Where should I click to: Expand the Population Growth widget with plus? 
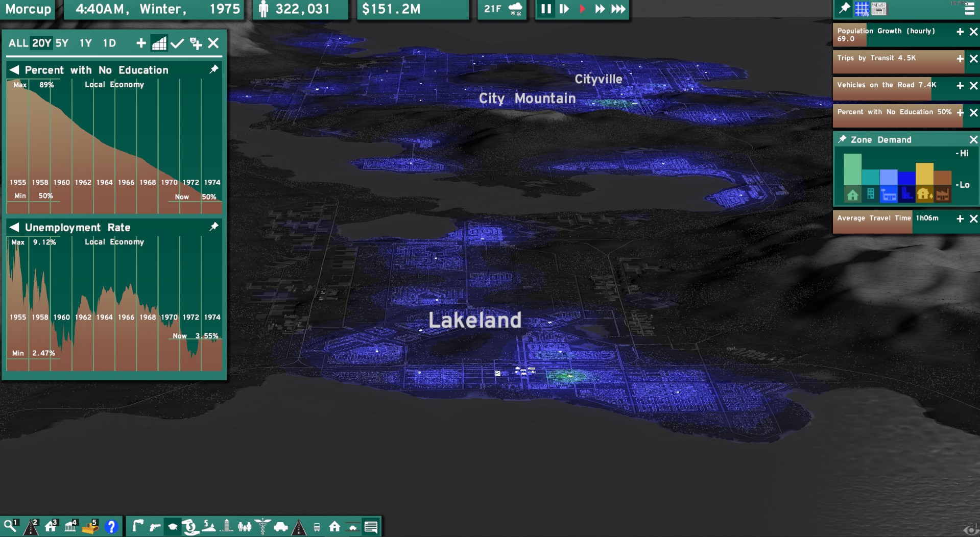[960, 32]
